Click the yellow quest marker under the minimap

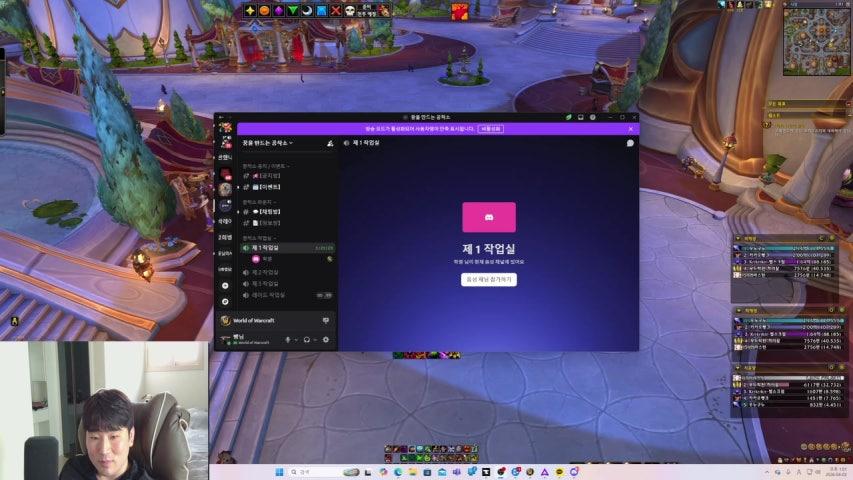pos(767,125)
